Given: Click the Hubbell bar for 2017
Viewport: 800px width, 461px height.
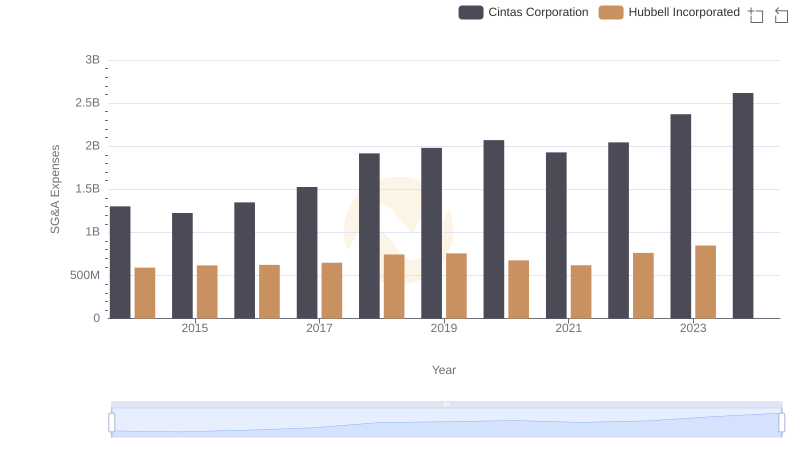Looking at the screenshot, I should [x=332, y=291].
